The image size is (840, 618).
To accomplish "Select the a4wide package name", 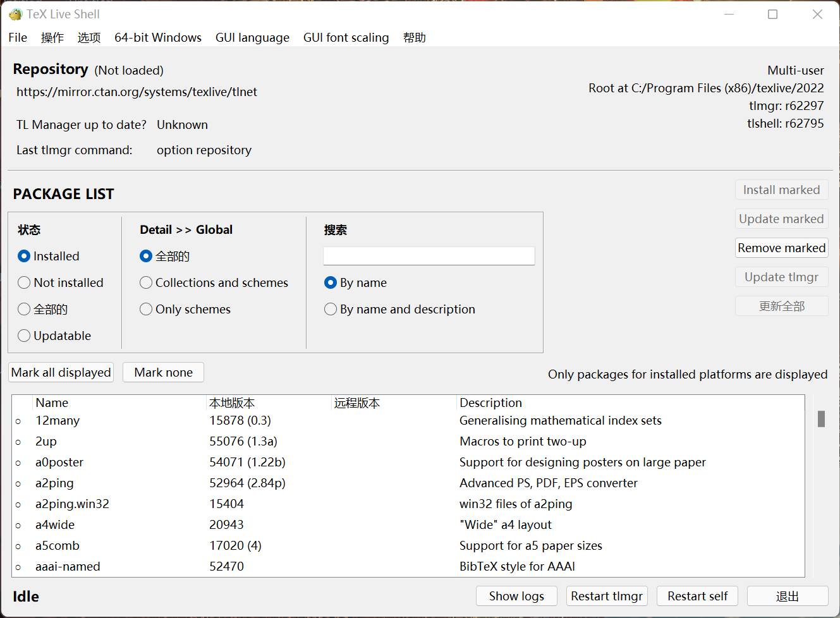I will (x=55, y=524).
